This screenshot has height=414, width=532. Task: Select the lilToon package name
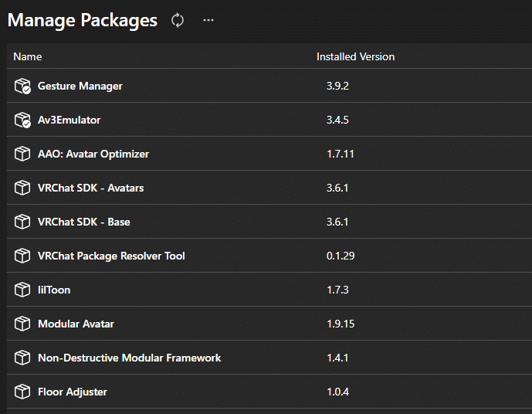(54, 290)
